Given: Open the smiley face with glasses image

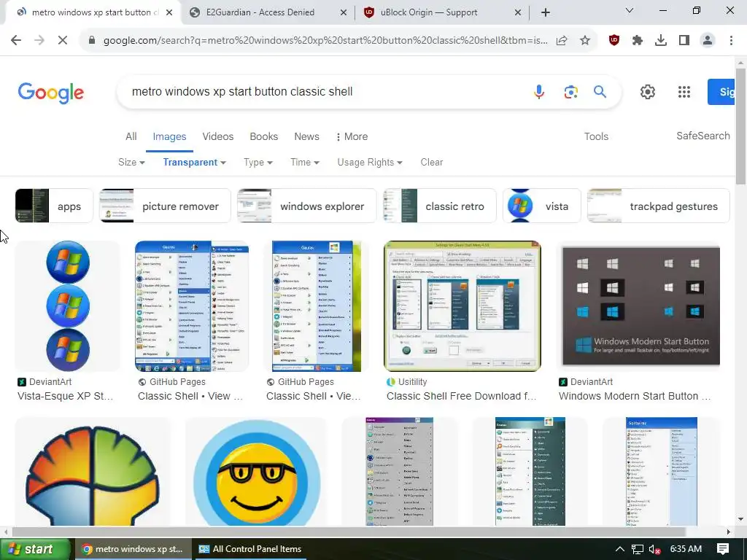Looking at the screenshot, I should pyautogui.click(x=256, y=472).
